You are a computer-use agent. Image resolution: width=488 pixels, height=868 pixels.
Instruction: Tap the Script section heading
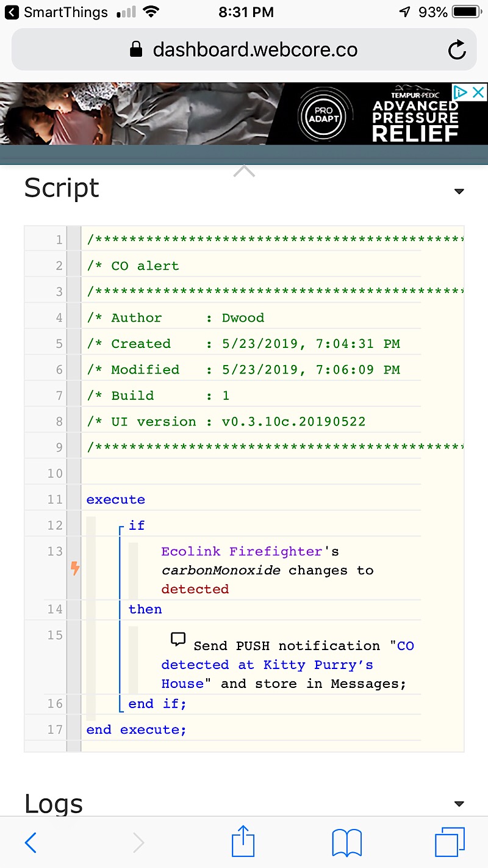tap(62, 188)
